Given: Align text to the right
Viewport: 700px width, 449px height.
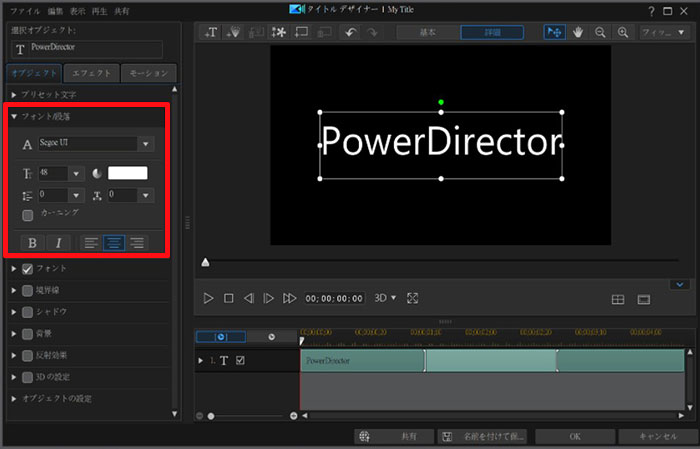Looking at the screenshot, I should click(137, 243).
